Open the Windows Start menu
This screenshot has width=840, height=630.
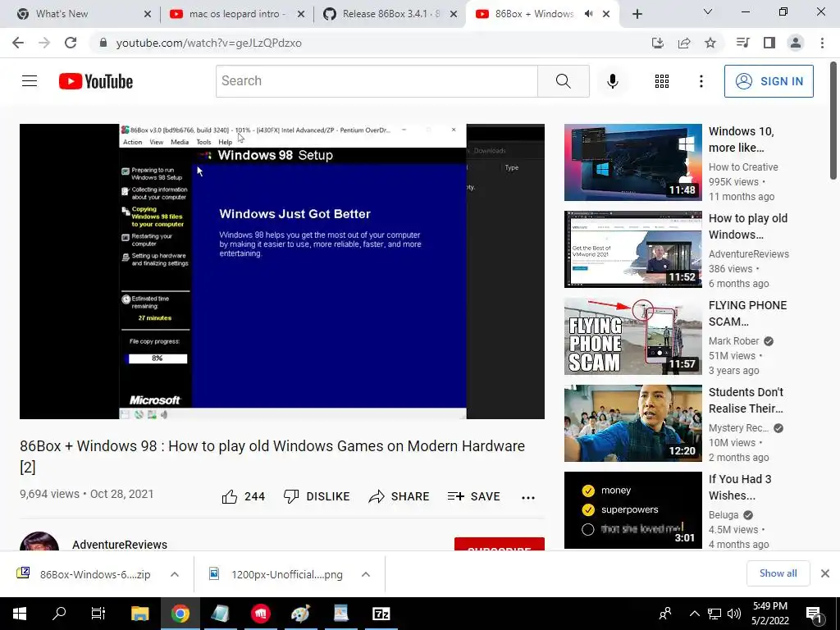click(20, 614)
